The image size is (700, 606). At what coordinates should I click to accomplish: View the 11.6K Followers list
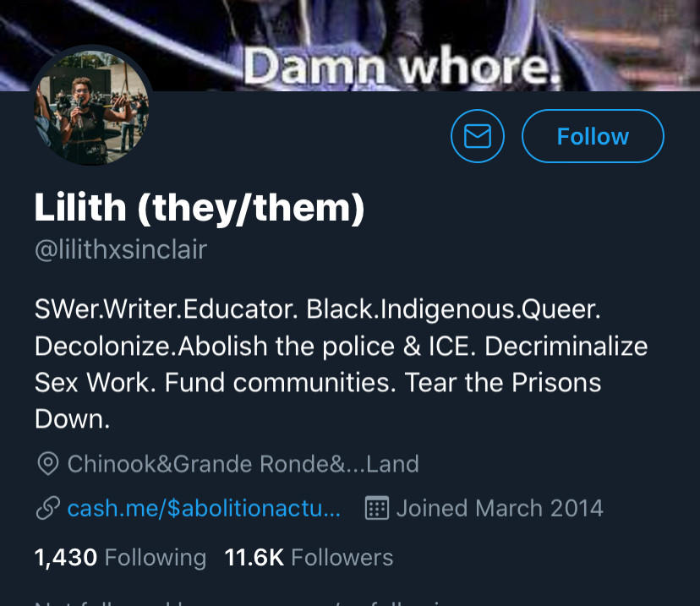tap(309, 558)
